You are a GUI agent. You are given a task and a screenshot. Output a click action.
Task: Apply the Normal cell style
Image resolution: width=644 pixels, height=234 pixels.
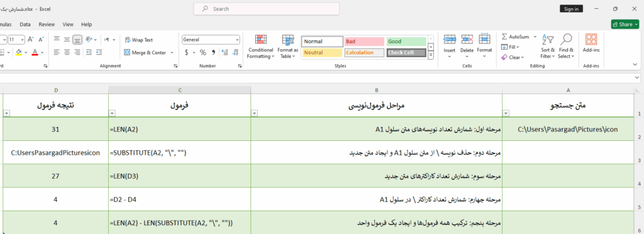[323, 42]
